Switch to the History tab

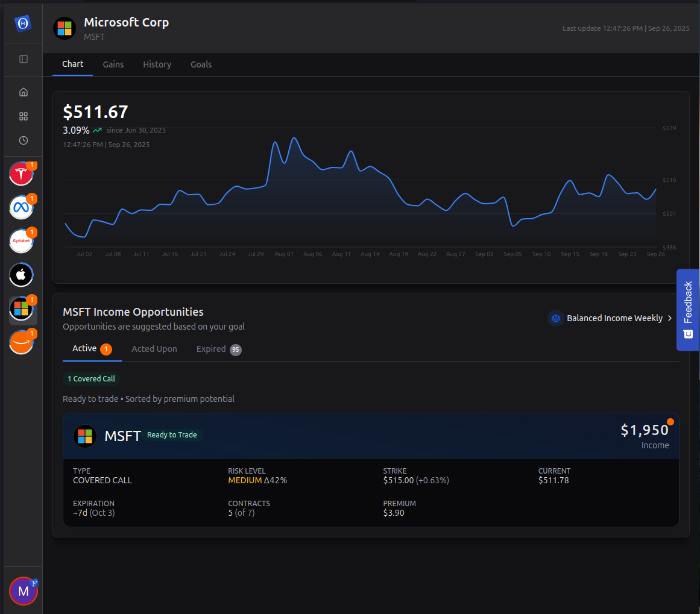(x=157, y=64)
